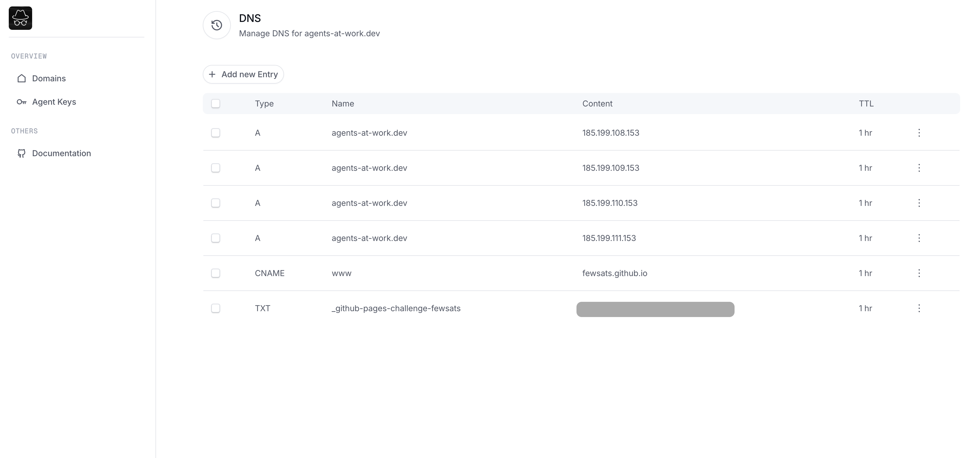Go to the Domains page
The width and height of the screenshot is (980, 458).
(49, 78)
